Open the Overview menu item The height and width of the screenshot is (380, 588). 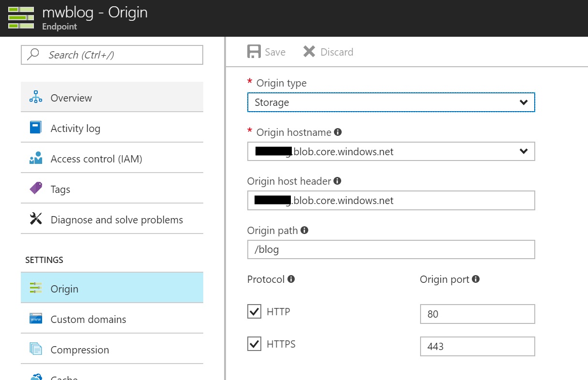pyautogui.click(x=112, y=97)
